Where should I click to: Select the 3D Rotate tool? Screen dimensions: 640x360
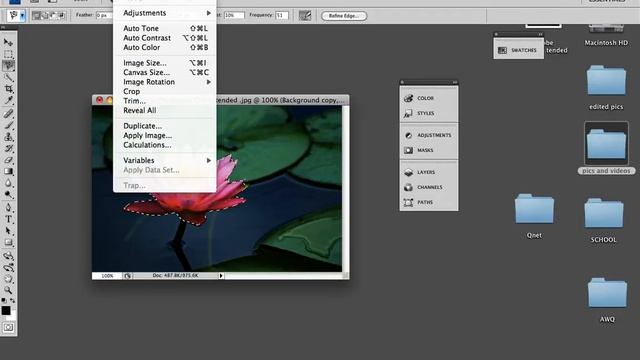click(8, 256)
